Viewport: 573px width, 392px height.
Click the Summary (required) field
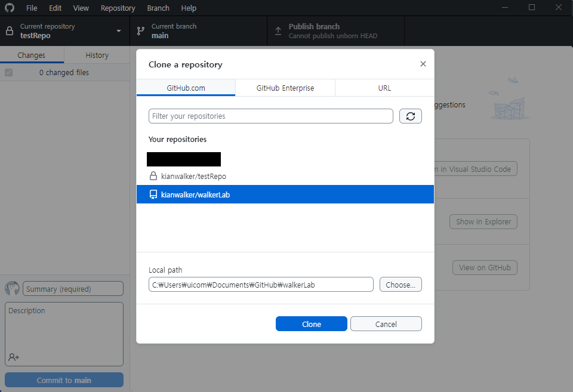pyautogui.click(x=73, y=289)
